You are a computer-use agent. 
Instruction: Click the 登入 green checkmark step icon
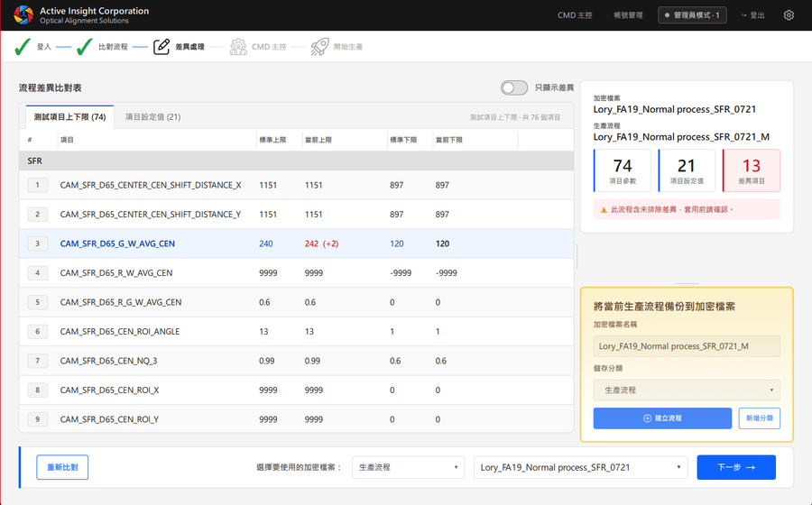[23, 47]
